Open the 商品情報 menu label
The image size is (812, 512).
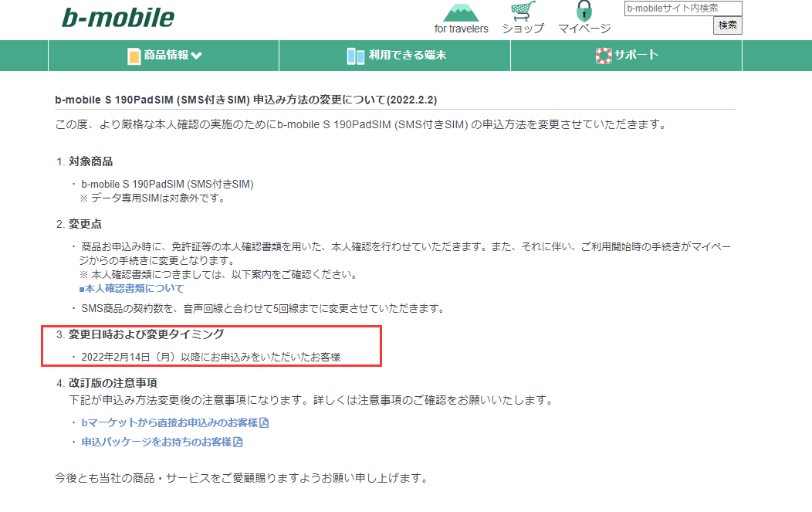166,55
